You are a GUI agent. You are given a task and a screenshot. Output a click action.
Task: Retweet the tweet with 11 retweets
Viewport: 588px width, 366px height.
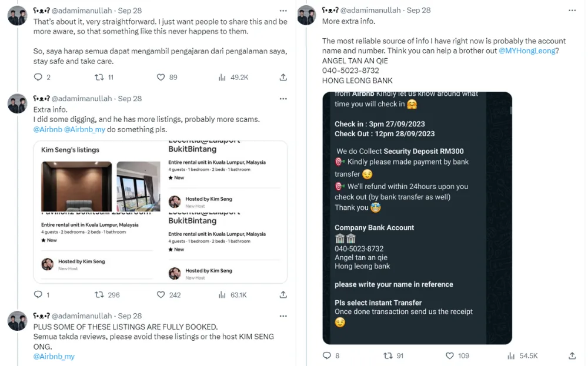pyautogui.click(x=99, y=77)
